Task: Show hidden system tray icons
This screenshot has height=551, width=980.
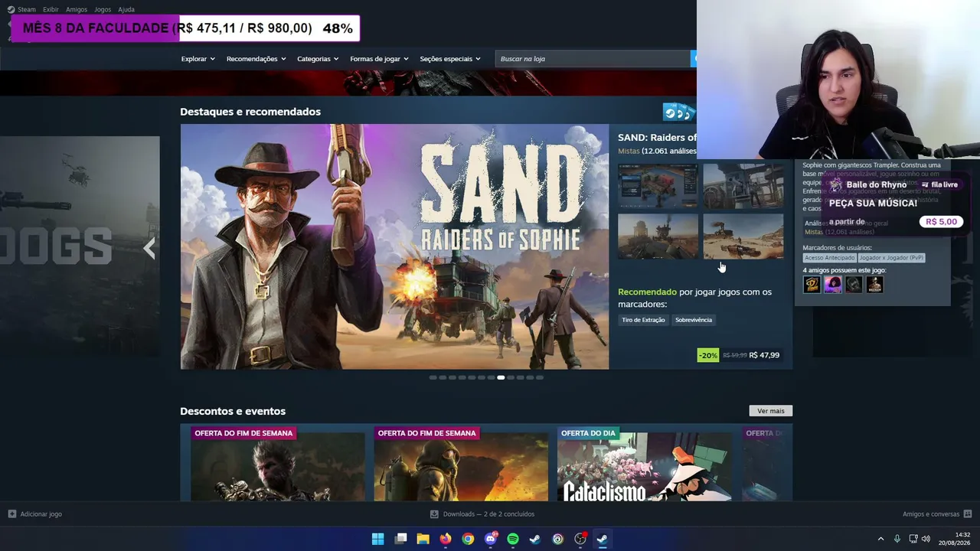Action: click(880, 539)
